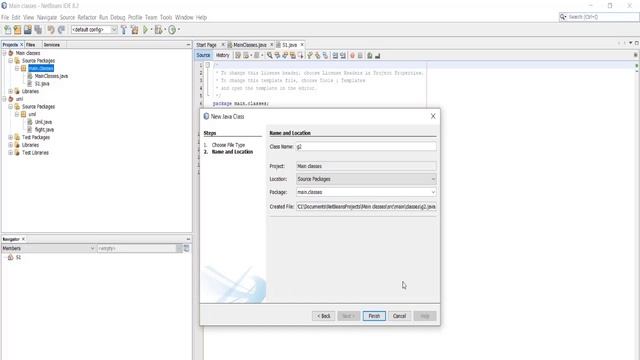Click the Stop Macro Recording icon

[x=360, y=56]
